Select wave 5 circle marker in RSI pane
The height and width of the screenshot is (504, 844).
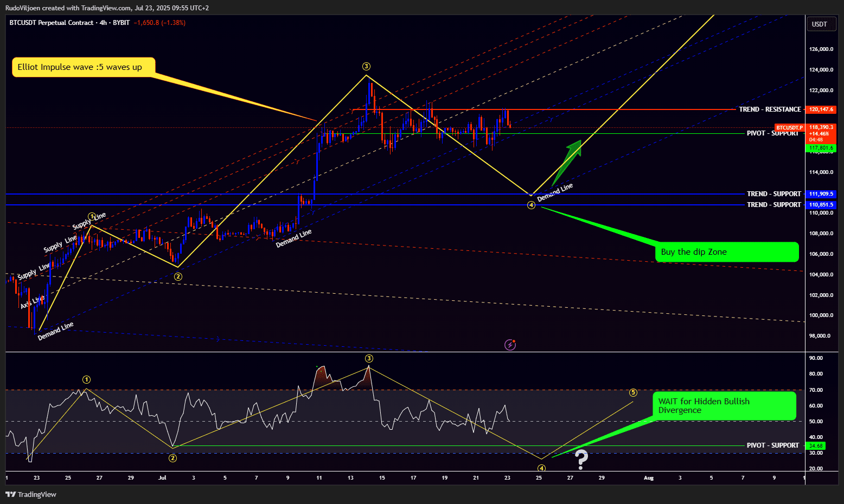pos(633,392)
